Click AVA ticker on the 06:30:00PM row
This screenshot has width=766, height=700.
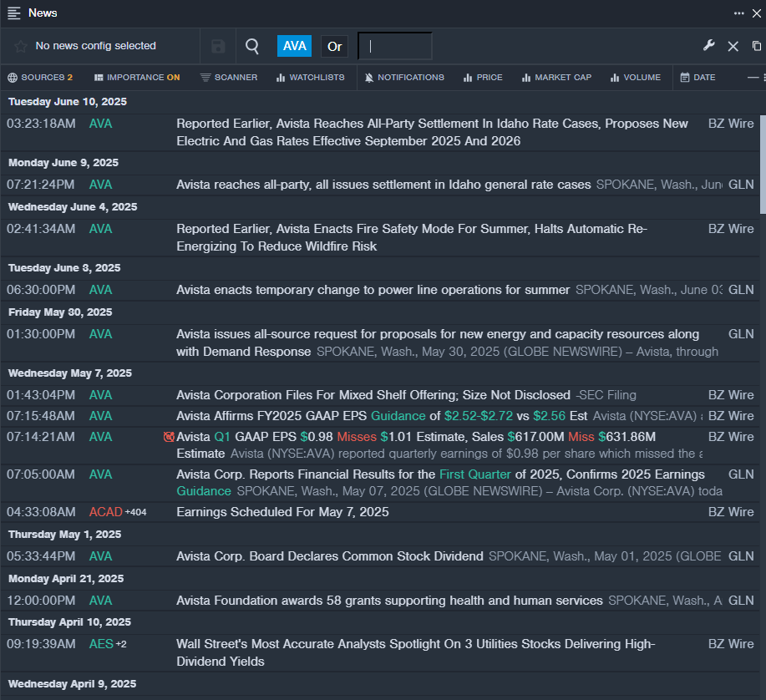click(x=100, y=290)
